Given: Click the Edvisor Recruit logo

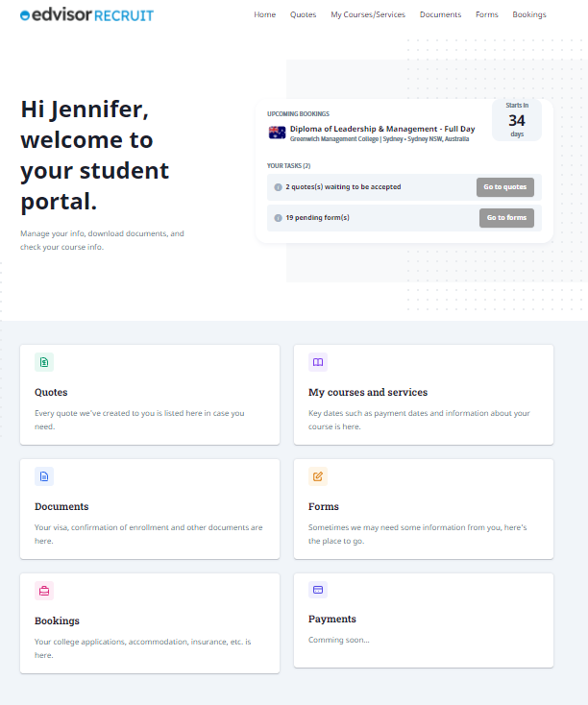Looking at the screenshot, I should click(x=86, y=14).
